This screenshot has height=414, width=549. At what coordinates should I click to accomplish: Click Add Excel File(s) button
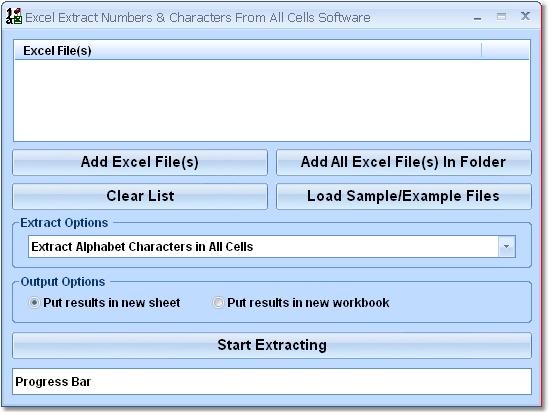pos(140,163)
